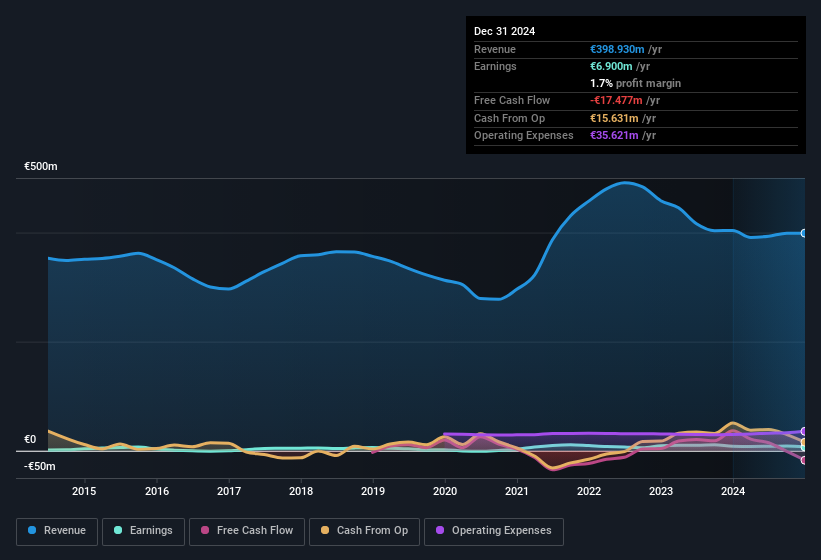Screen dimensions: 821x560
Task: Click the 2020 label on the x-axis
Action: pos(445,491)
